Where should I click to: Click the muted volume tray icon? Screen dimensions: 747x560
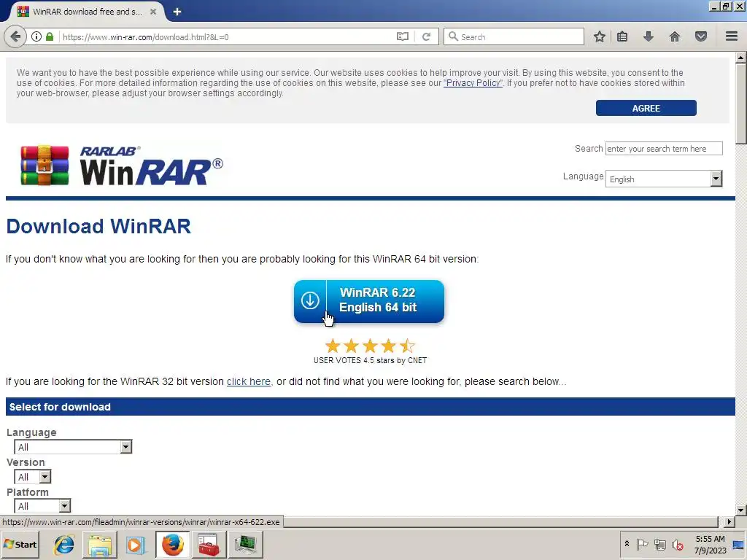pos(677,544)
